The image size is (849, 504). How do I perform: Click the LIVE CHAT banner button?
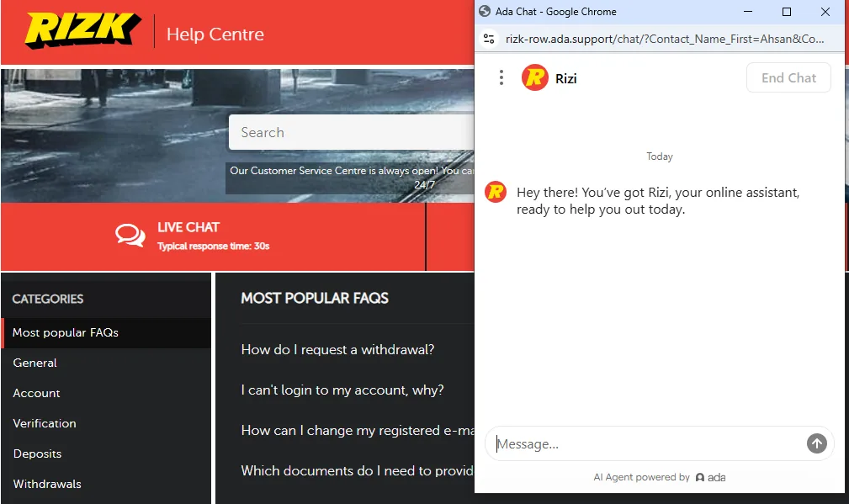tap(214, 236)
